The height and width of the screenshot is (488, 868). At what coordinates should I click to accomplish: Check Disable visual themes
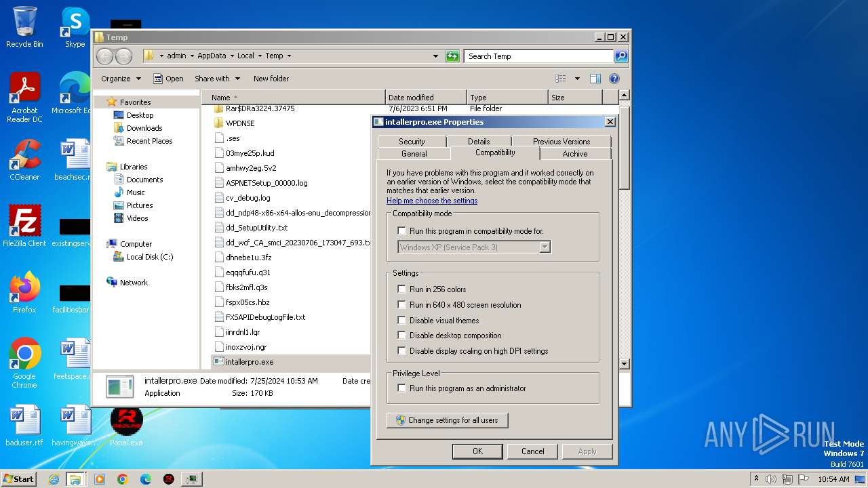[x=401, y=321]
